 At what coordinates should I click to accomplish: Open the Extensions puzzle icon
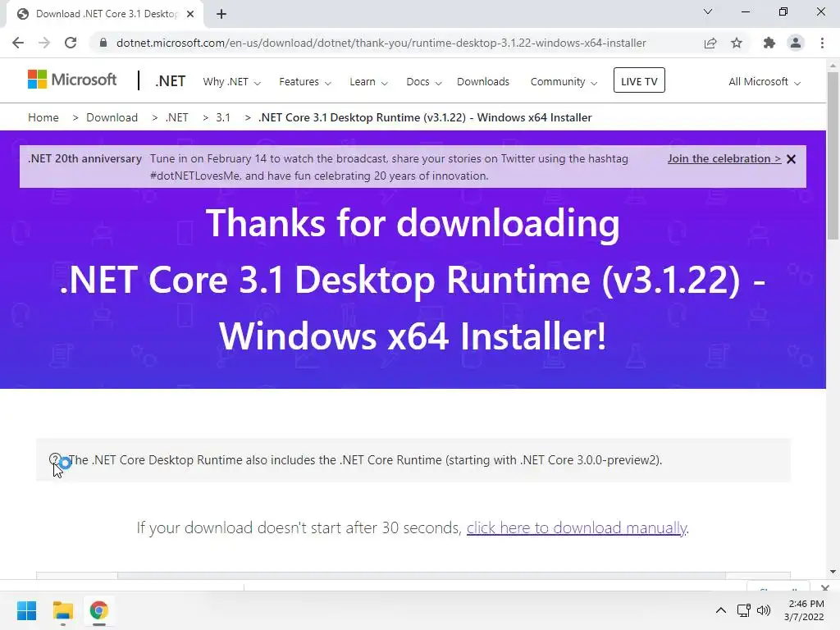(769, 43)
